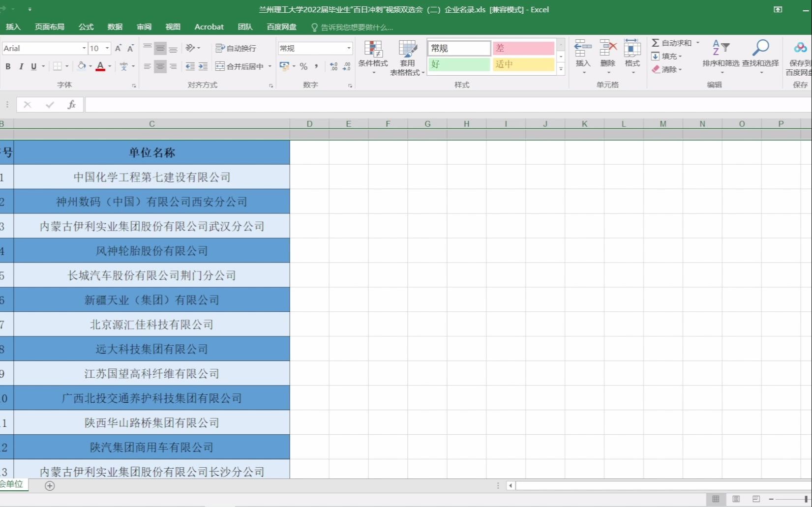Image resolution: width=812 pixels, height=507 pixels.
Task: Apply Percent Style in the Number group
Action: tap(303, 66)
